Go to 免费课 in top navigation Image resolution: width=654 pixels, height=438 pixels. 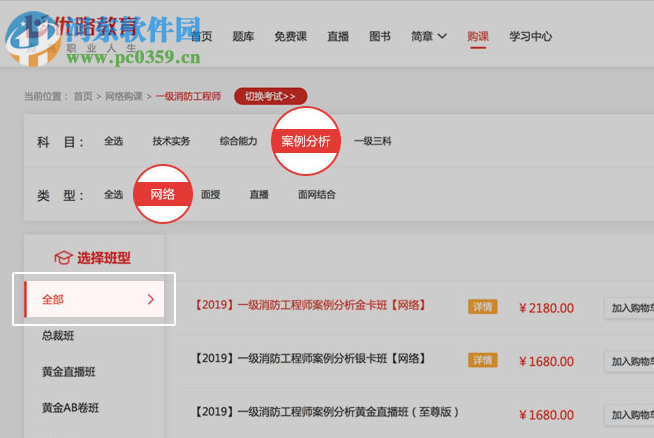point(290,37)
